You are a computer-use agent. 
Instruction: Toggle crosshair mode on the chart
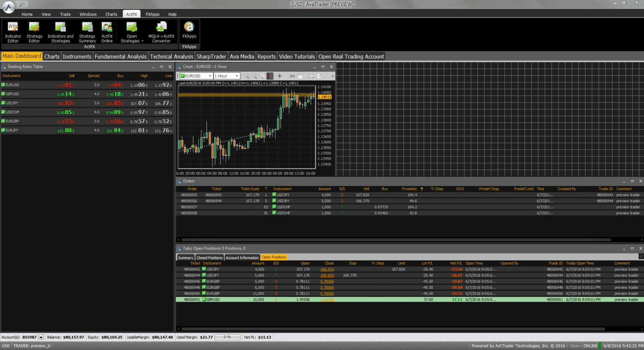pos(280,76)
